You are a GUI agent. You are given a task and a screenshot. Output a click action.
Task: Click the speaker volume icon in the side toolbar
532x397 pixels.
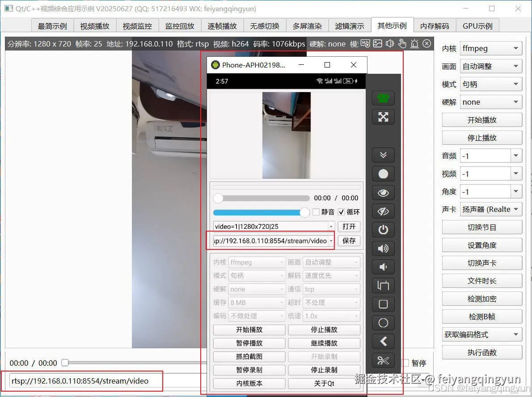[383, 249]
